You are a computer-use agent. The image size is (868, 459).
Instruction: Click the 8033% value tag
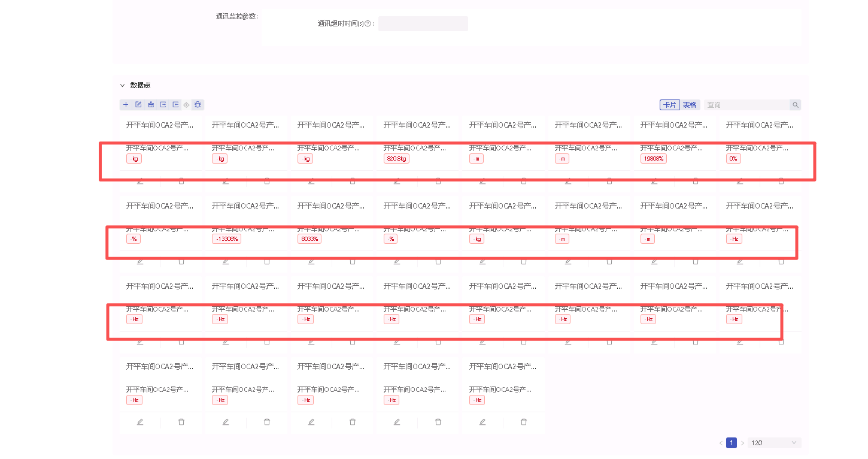point(309,239)
